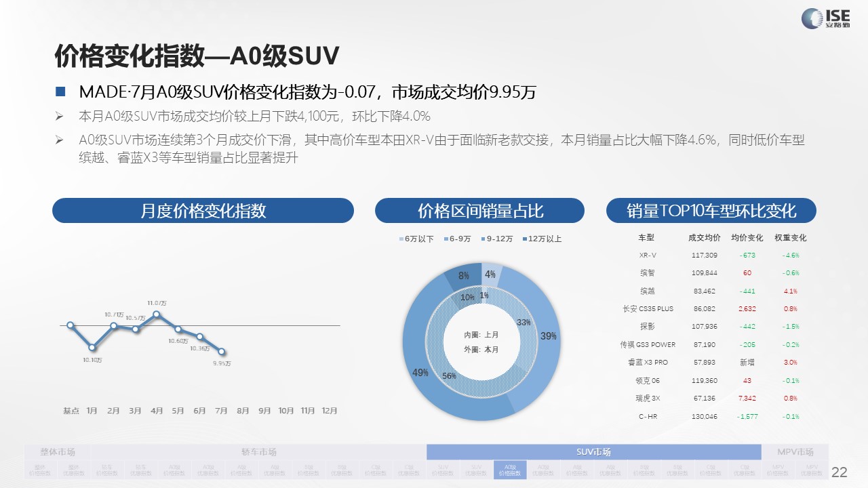Click the 4.1% weight change cell
Viewport: 868px width, 488px height.
[791, 291]
